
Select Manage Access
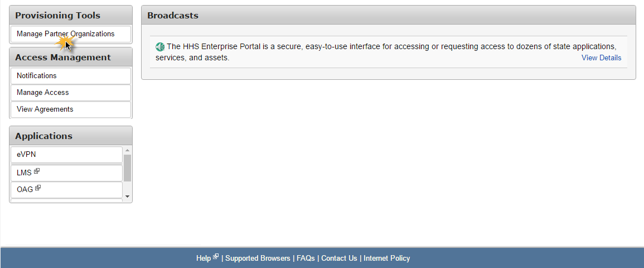[x=71, y=93]
